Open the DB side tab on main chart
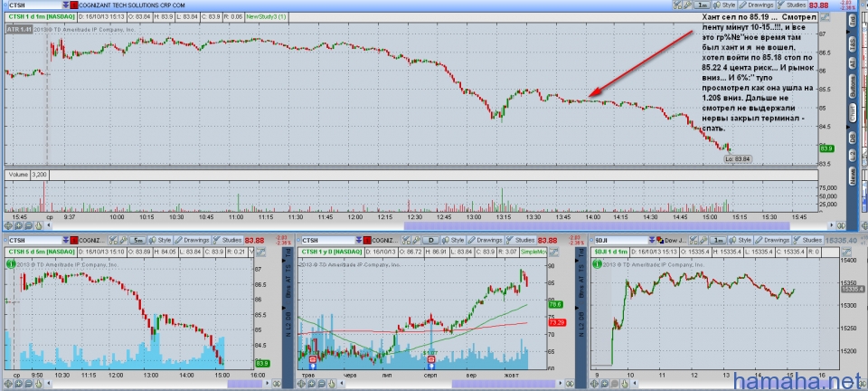 [x=853, y=138]
